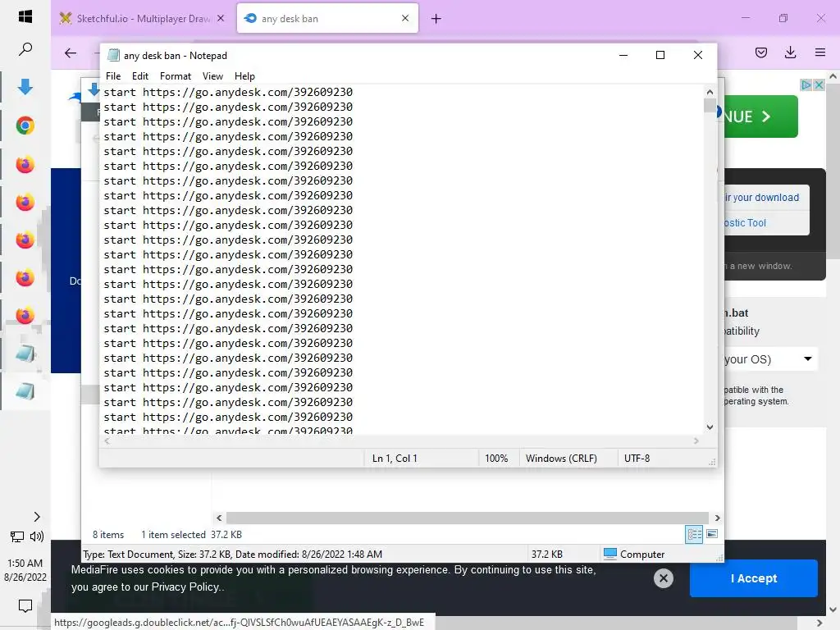Screen dimensions: 840x630
Task: Open the 'your OS' dropdown on MediaFire
Action: point(770,359)
